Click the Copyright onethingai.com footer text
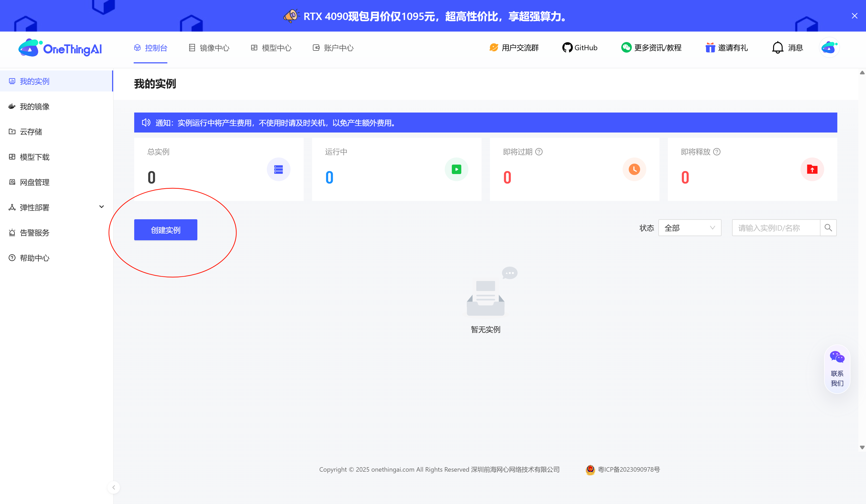 click(439, 469)
